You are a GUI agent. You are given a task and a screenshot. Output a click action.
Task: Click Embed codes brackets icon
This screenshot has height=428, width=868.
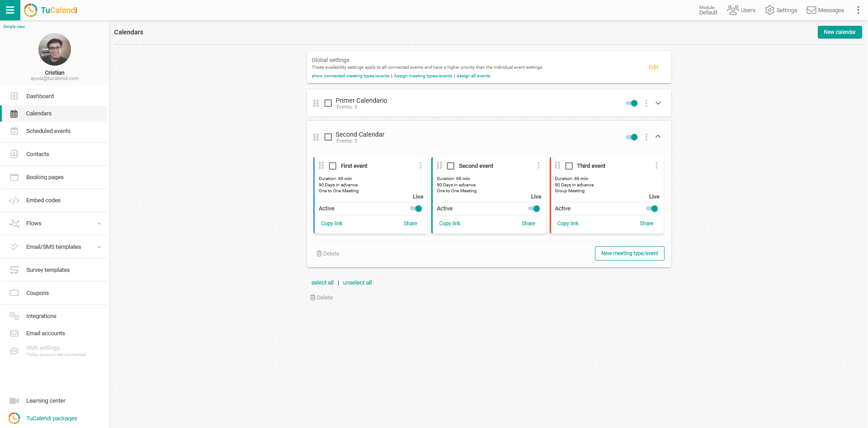click(14, 200)
